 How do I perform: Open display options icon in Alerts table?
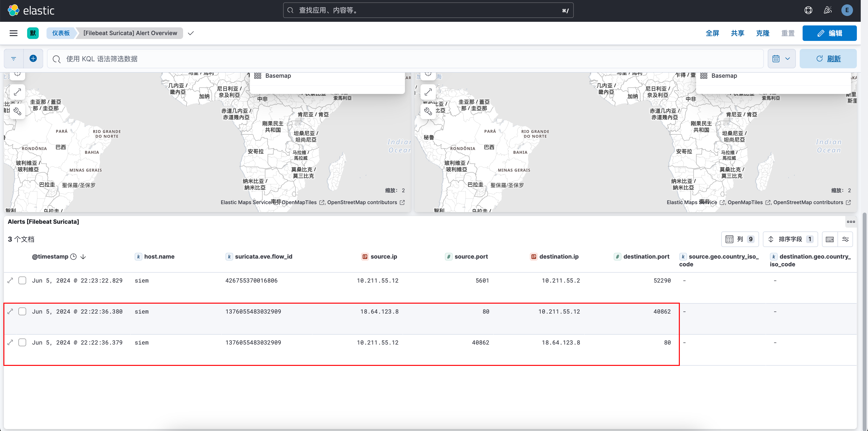[846, 239]
